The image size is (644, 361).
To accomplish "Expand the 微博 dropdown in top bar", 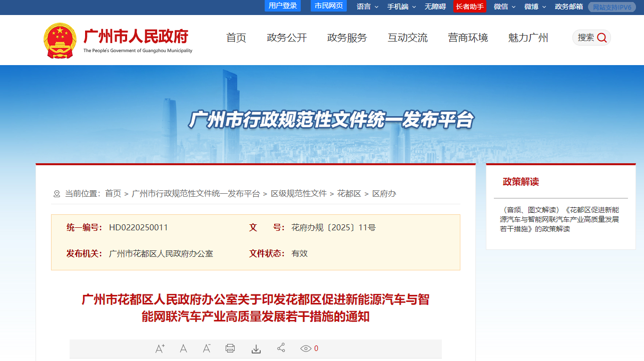I will [x=535, y=7].
